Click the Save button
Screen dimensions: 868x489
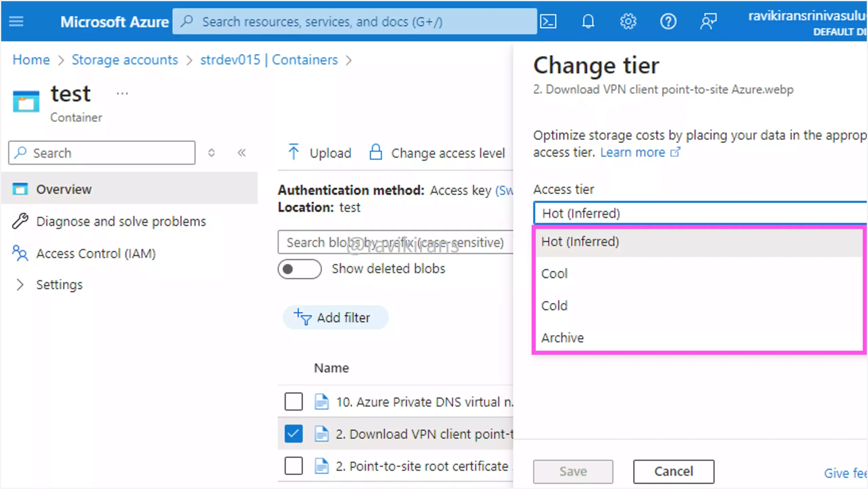coord(573,471)
